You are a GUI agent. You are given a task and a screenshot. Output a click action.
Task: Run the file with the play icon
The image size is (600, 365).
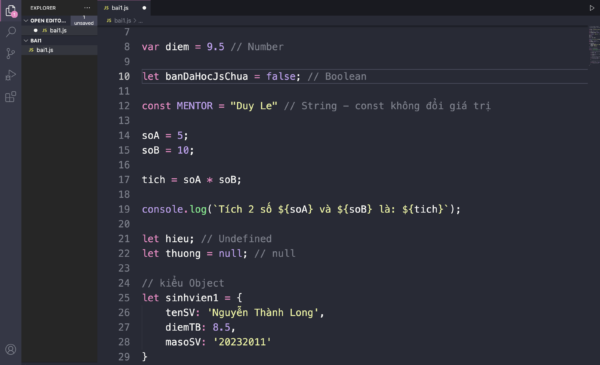pyautogui.click(x=592, y=8)
